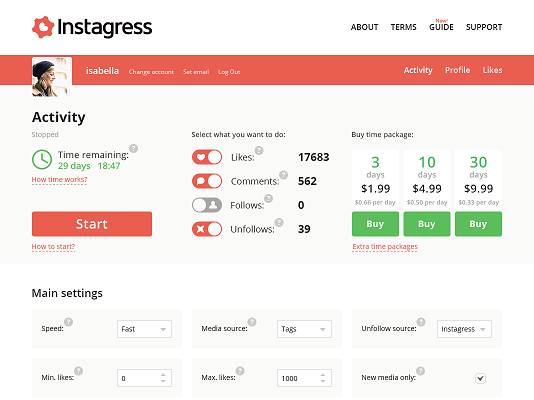Viewport: 534px width, 400px height.
Task: Open Unfollow source dropdown showing Instagress
Action: tap(464, 329)
